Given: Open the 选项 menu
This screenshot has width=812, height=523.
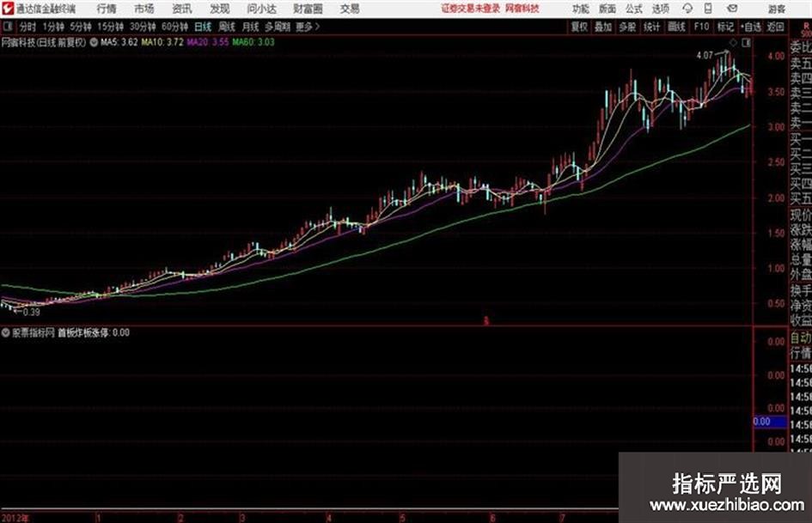Looking at the screenshot, I should click(x=660, y=9).
